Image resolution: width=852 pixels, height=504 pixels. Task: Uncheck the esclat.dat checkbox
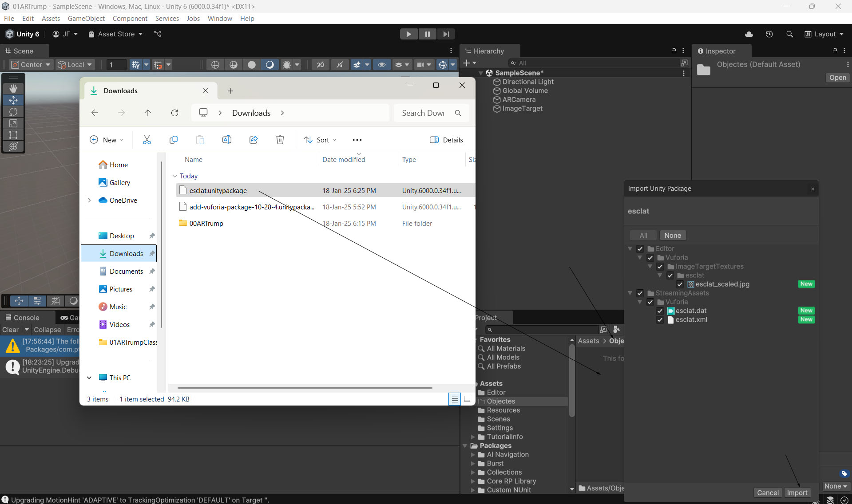click(660, 311)
